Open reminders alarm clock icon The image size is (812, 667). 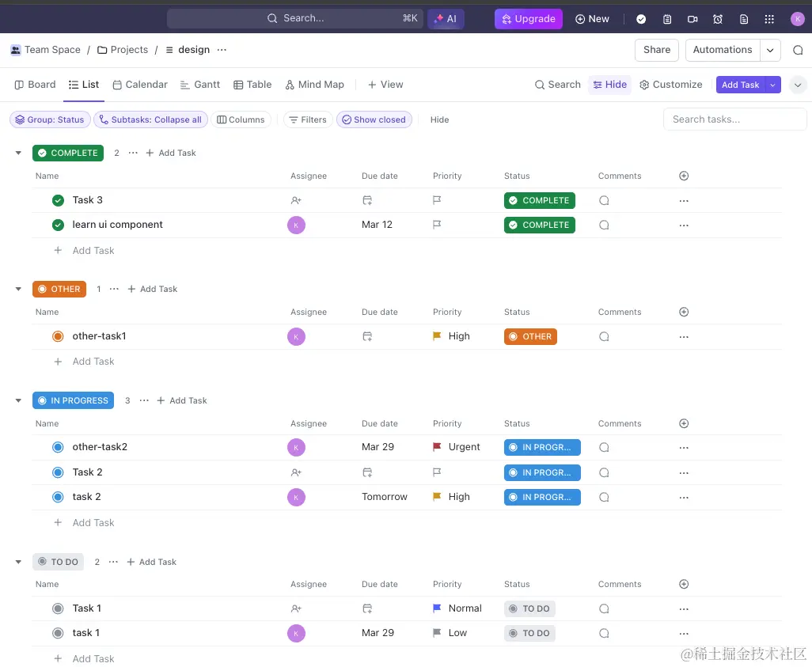tap(718, 19)
